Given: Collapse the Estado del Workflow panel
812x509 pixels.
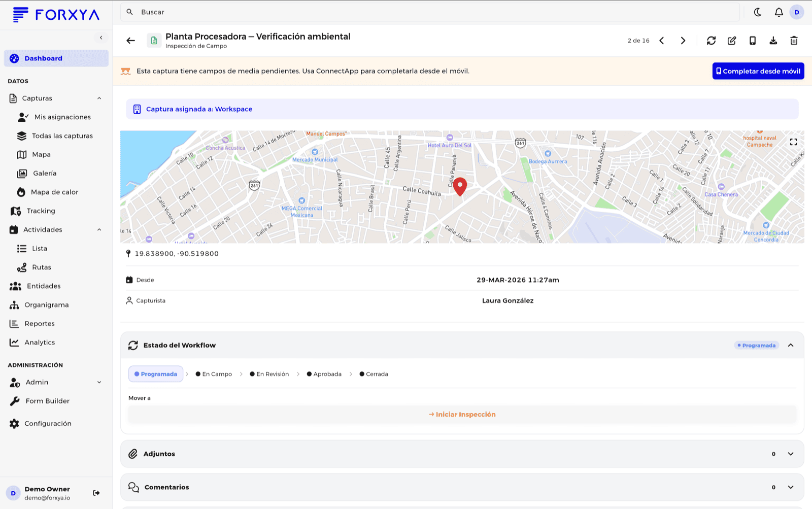Looking at the screenshot, I should 791,345.
